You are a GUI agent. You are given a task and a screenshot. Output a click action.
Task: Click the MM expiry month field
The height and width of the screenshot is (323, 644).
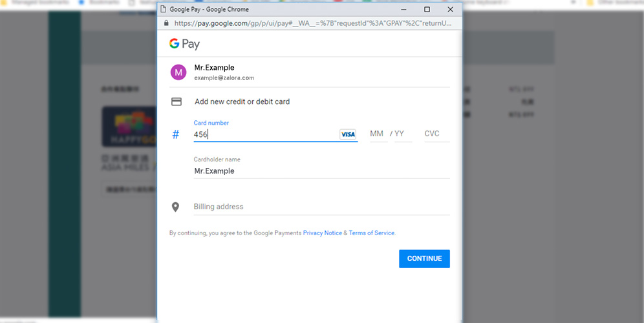point(379,134)
